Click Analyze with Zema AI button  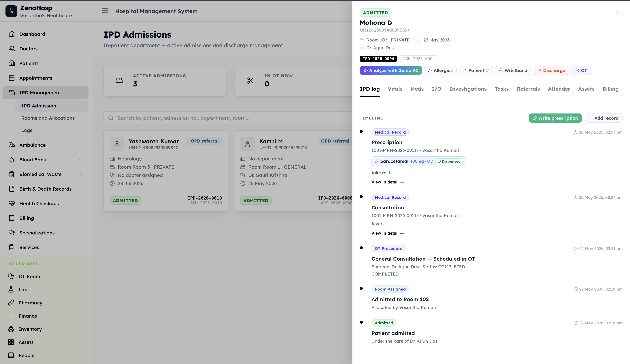(391, 71)
